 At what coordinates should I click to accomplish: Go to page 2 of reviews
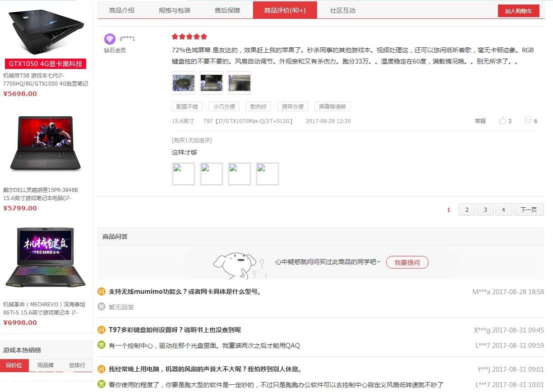tap(467, 210)
